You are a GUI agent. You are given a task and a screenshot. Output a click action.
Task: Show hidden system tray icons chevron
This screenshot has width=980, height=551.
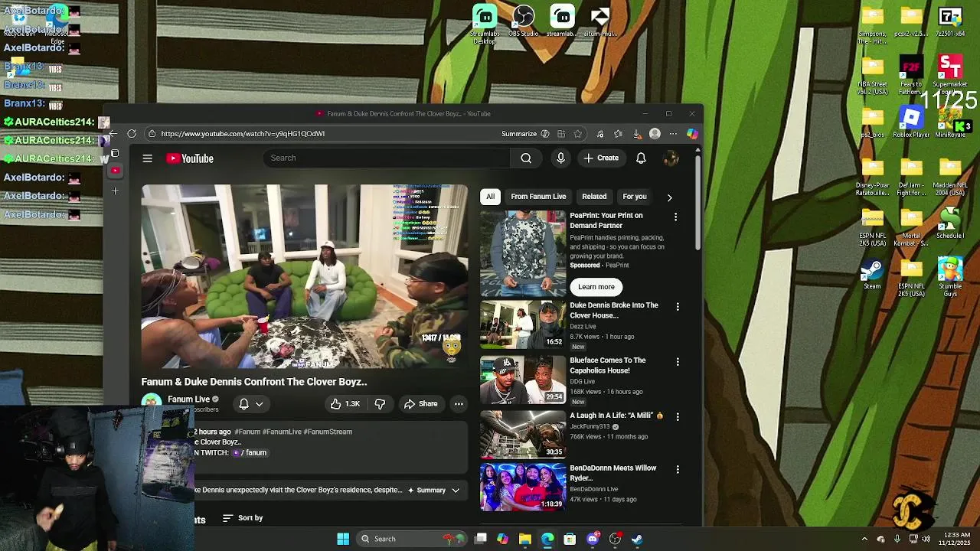pos(864,539)
